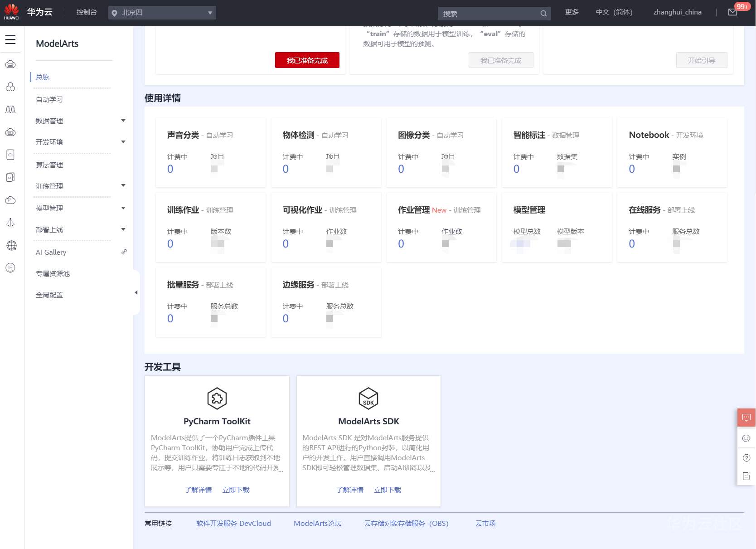Click 了解详情 under PyCharm ToolKit

click(198, 490)
